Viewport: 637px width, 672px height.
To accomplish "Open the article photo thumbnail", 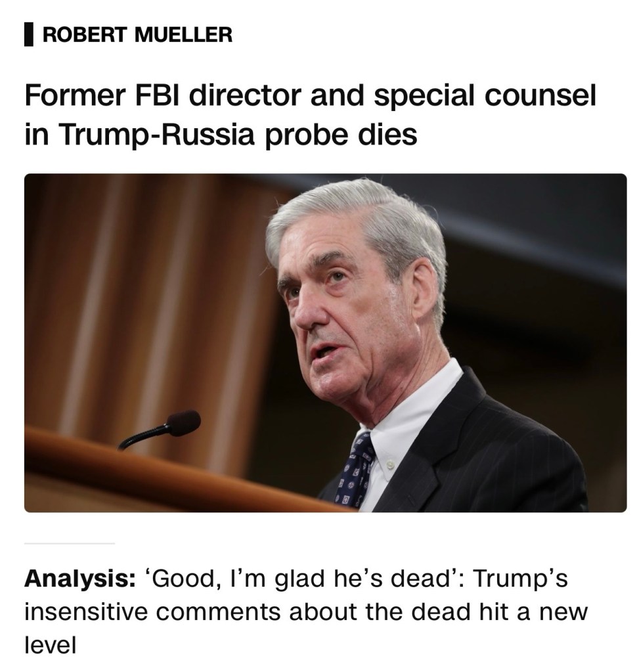I will tap(325, 342).
